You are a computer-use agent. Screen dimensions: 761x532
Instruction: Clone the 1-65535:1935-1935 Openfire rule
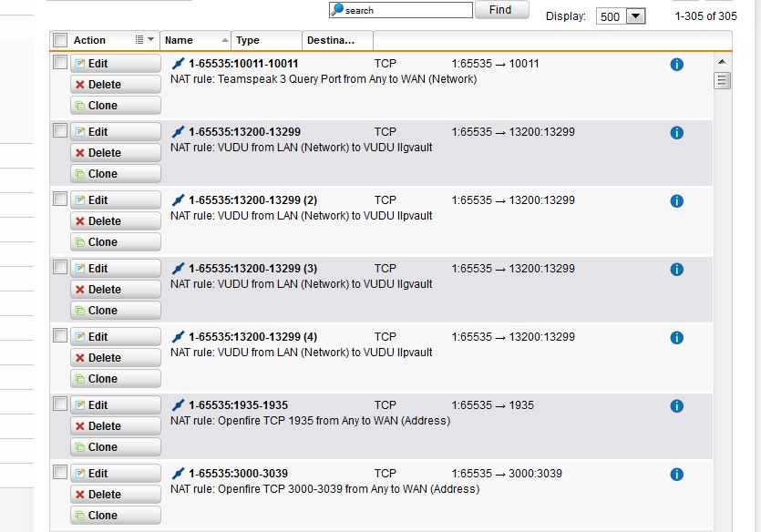(116, 447)
